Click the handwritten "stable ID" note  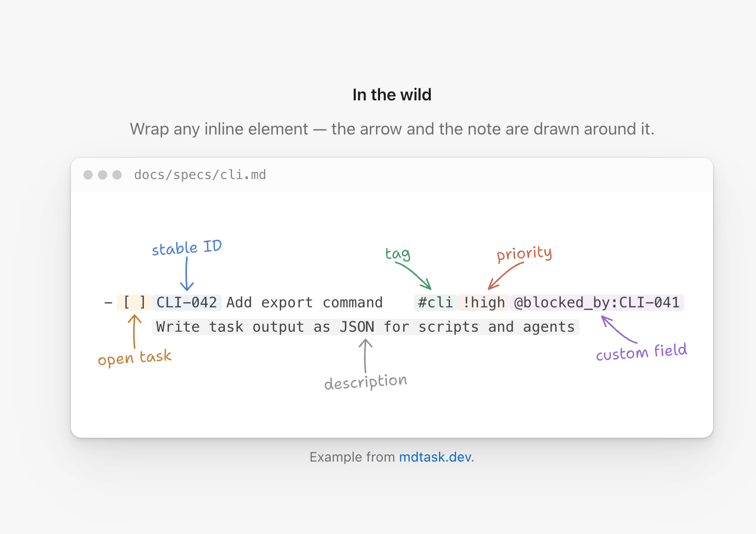pyautogui.click(x=187, y=247)
